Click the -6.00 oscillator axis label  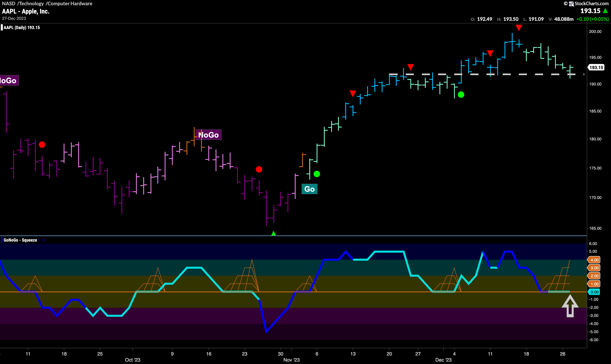click(594, 340)
